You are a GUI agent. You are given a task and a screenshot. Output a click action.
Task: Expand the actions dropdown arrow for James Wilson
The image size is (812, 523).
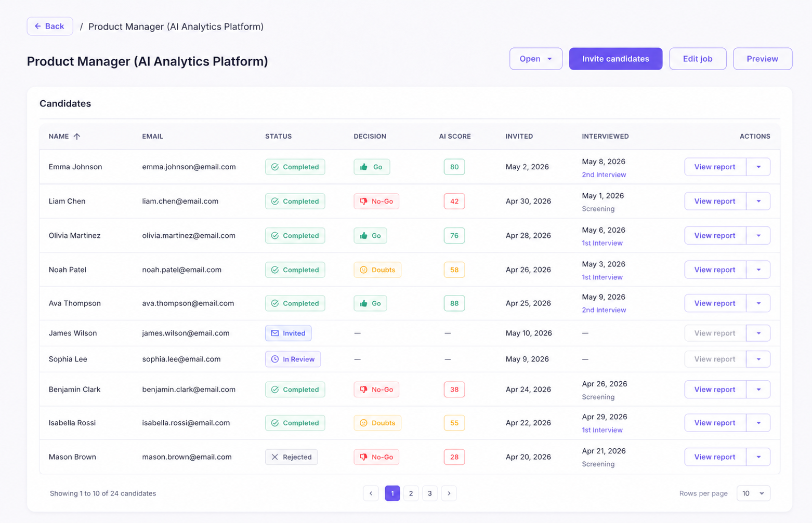(758, 333)
